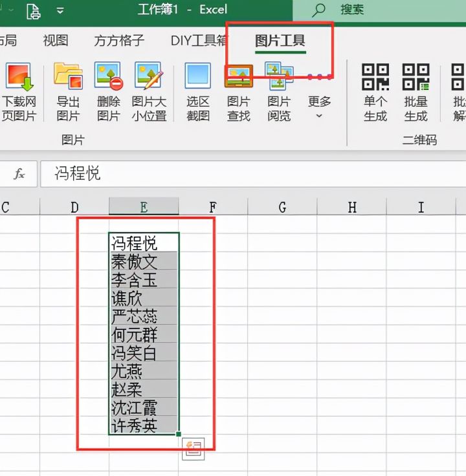466x476 pixels.
Task: Open Customize Quick Access Toolbar dropdown
Action: coord(60,11)
